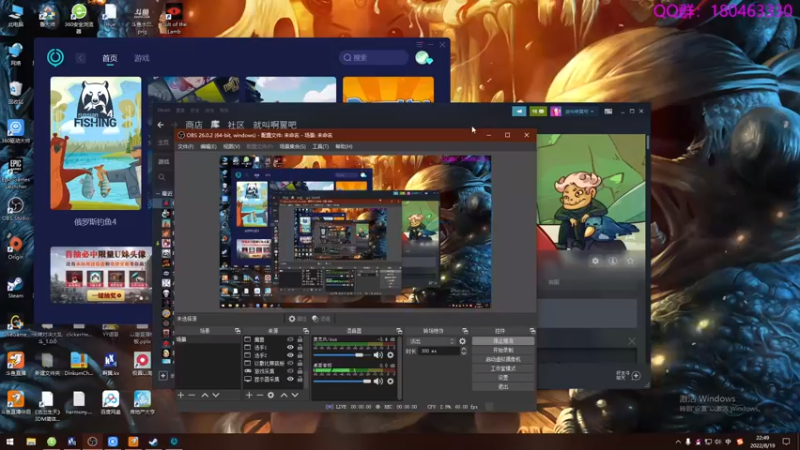Pop out the audio mixer dock
This screenshot has width=800, height=450.
[x=399, y=331]
